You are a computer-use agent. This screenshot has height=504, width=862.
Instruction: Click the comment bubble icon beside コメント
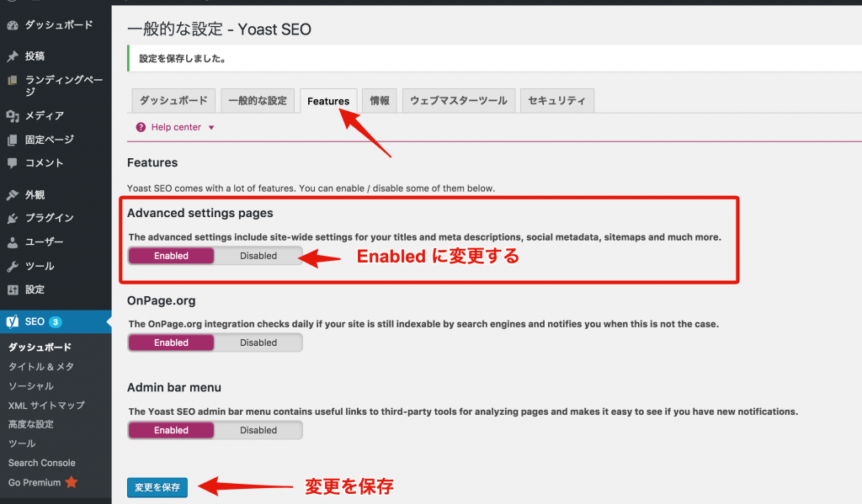coord(12,163)
